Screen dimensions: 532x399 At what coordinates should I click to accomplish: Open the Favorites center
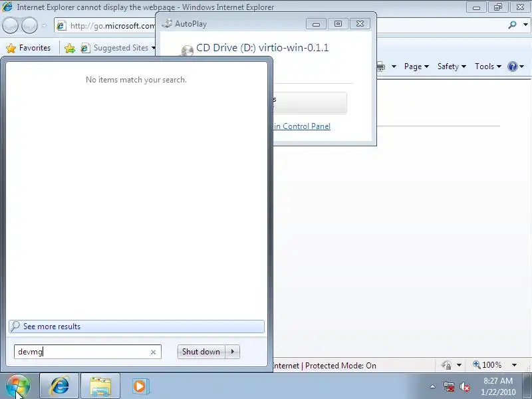(29, 48)
